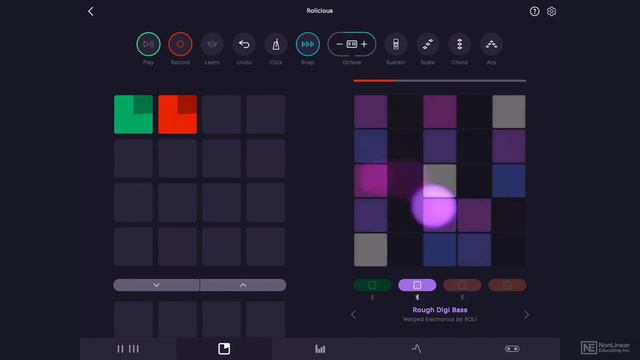Click the Warped Electronics by ROLI subtitle
Viewport: 640px width, 360px height.
tap(440, 319)
